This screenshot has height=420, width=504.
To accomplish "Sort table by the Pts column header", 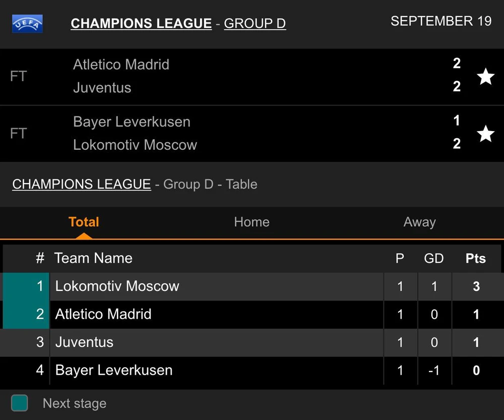I will [475, 259].
